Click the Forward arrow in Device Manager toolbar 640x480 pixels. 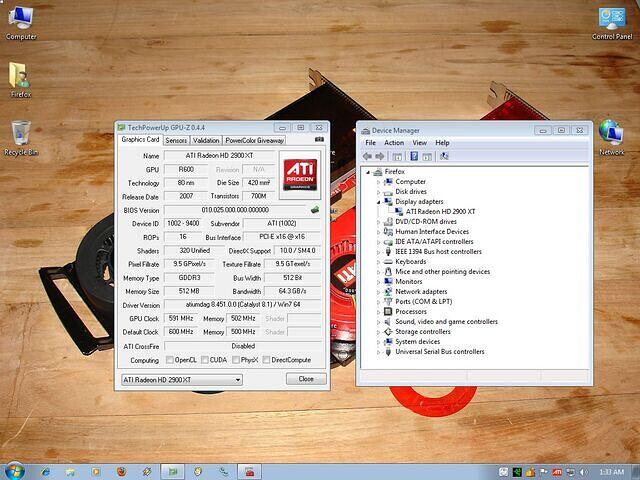[x=380, y=156]
